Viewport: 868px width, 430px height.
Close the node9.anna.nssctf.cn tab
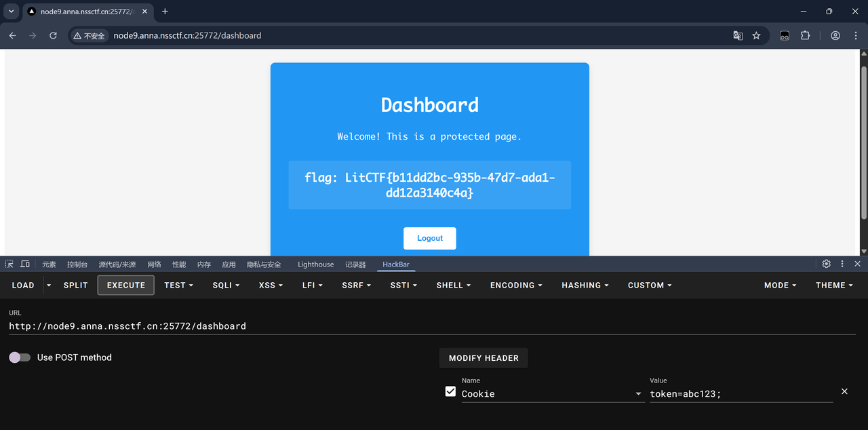(144, 12)
